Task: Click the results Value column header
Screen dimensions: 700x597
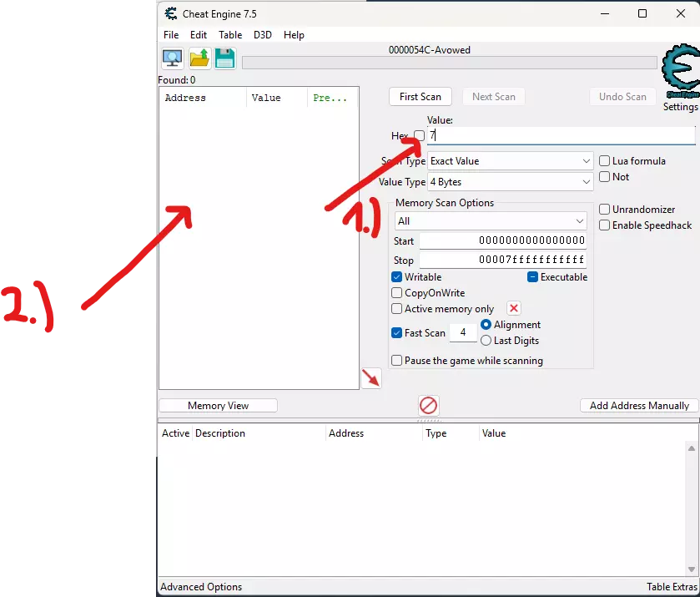Action: [277, 98]
